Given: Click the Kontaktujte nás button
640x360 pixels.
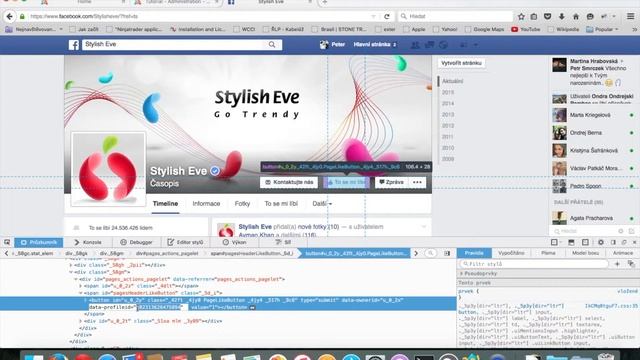Looking at the screenshot, I should (x=289, y=182).
